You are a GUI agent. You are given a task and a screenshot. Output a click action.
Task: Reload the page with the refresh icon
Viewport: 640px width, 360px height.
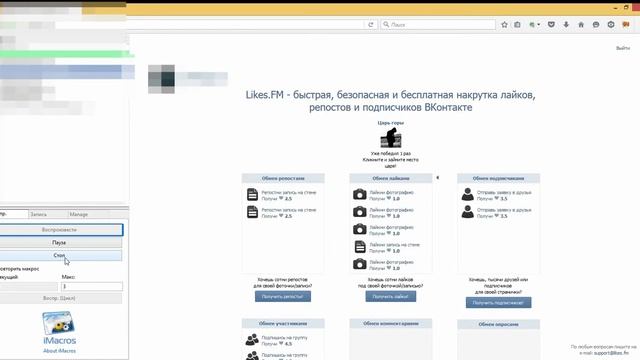click(x=371, y=24)
